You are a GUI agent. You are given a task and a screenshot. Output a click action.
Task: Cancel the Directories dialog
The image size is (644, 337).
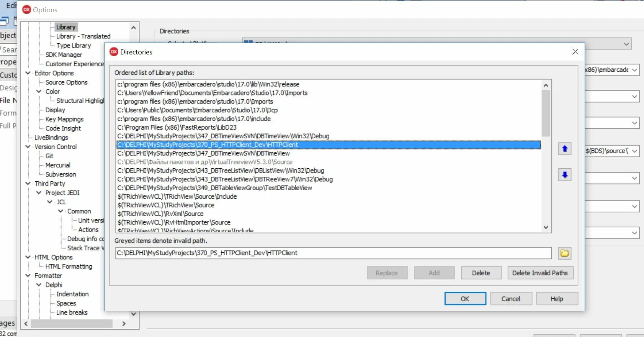(511, 299)
